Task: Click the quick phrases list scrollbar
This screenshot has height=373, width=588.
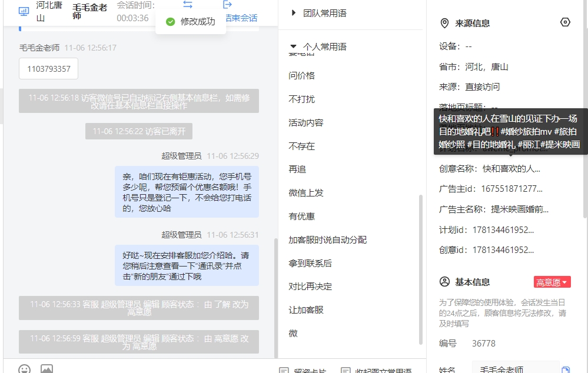Action: (x=421, y=270)
